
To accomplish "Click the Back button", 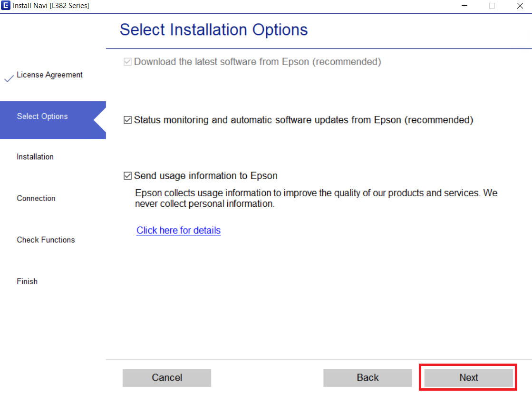I will pyautogui.click(x=368, y=377).
